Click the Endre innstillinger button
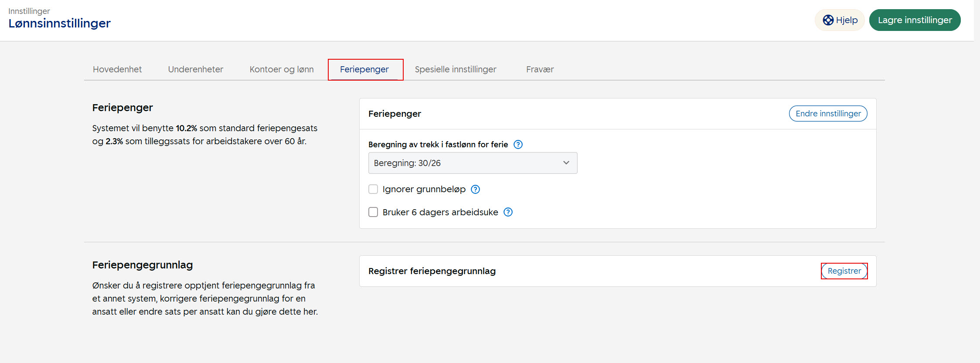Image resolution: width=980 pixels, height=363 pixels. tap(828, 114)
